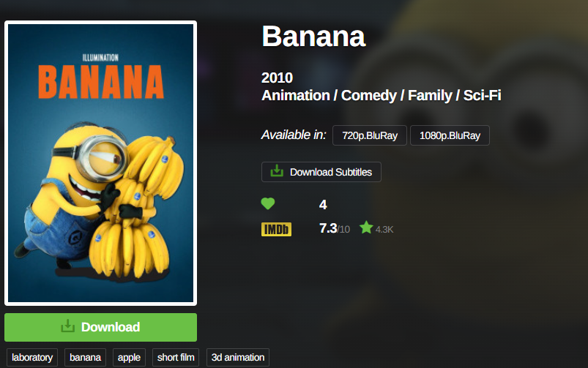Click the green star rating icon
This screenshot has height=368, width=588.
coord(366,228)
